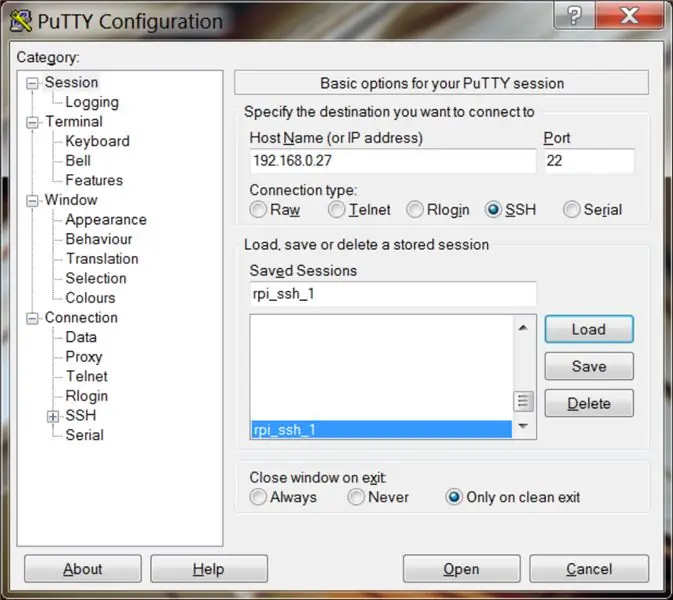Select the Window category
The height and width of the screenshot is (600, 673).
71,200
